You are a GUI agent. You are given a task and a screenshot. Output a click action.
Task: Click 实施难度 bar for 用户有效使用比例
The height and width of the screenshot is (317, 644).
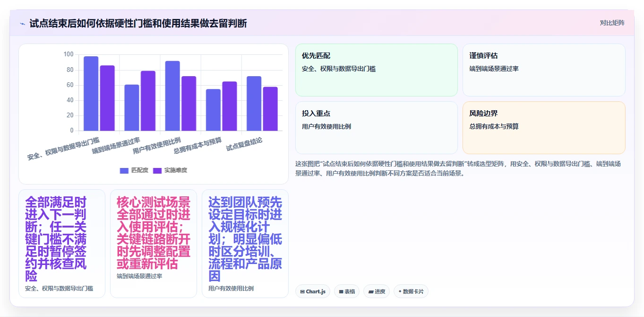pyautogui.click(x=189, y=104)
